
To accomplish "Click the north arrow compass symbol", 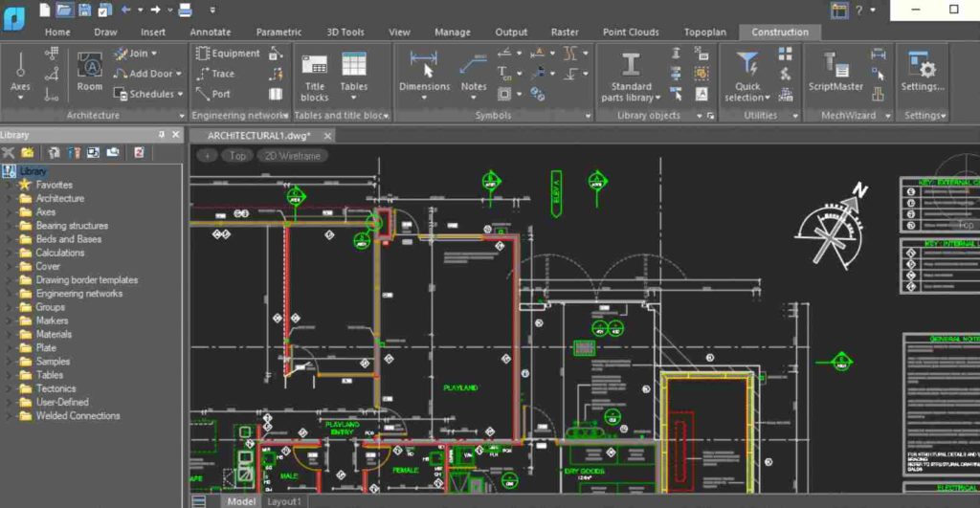I will 832,228.
